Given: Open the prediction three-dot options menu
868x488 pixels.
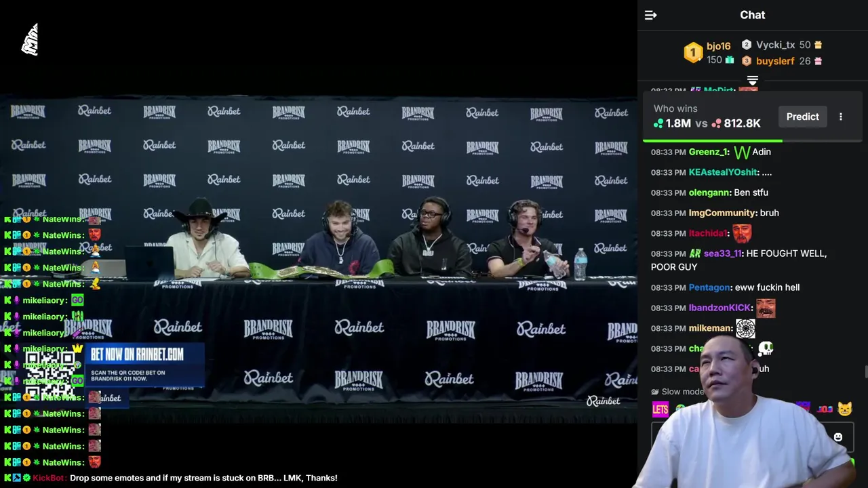Looking at the screenshot, I should 841,117.
